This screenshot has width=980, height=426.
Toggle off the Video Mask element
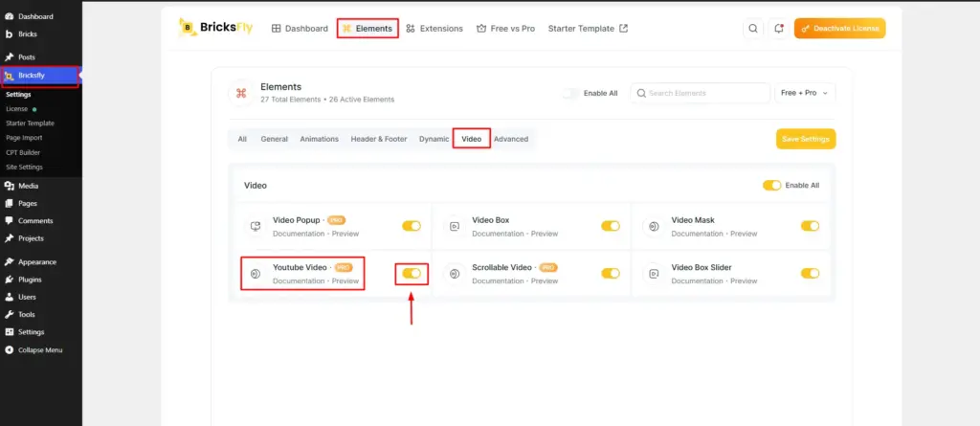[x=810, y=226]
